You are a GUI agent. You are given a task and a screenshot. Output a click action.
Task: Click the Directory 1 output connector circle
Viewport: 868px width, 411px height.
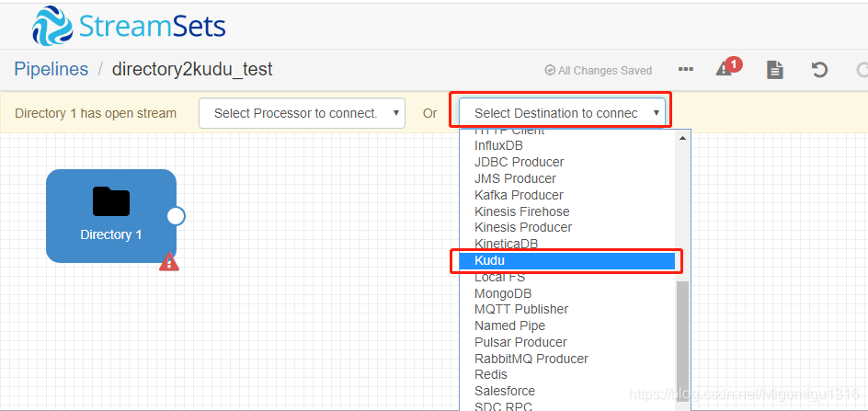point(176,217)
